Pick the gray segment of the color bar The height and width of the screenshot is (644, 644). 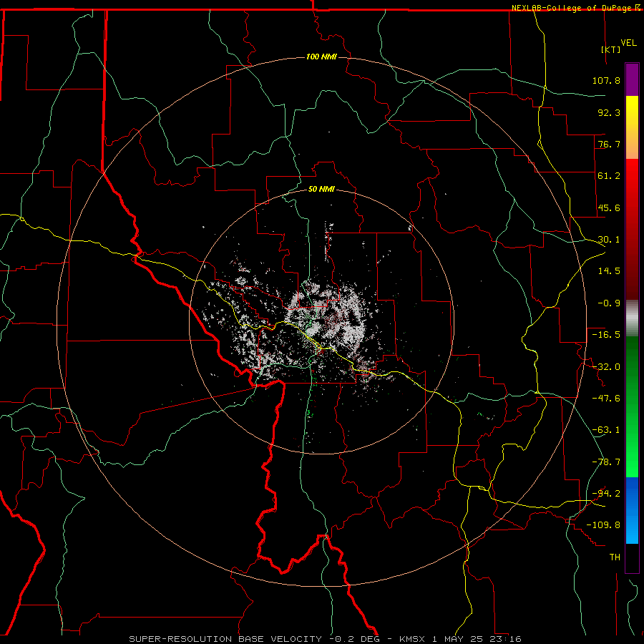(632, 318)
